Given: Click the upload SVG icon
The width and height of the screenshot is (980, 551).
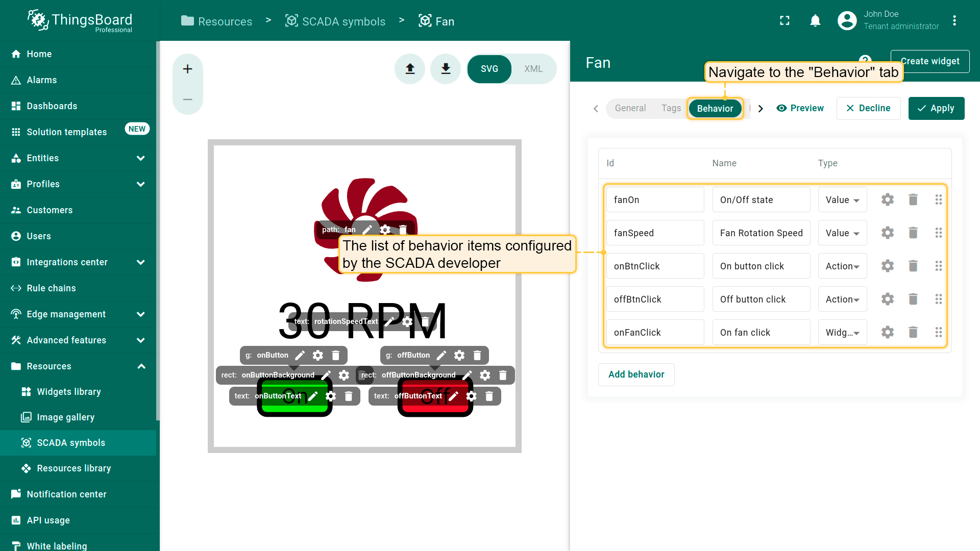Looking at the screenshot, I should coord(410,69).
